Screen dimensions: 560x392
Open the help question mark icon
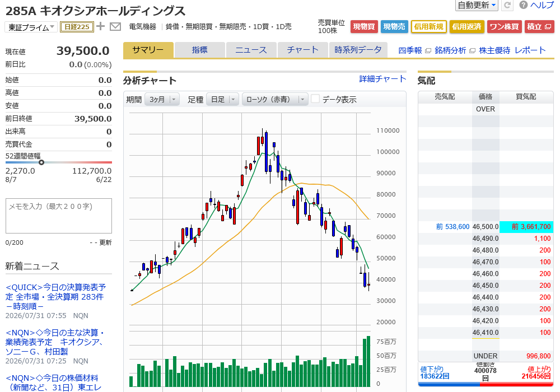[523, 5]
